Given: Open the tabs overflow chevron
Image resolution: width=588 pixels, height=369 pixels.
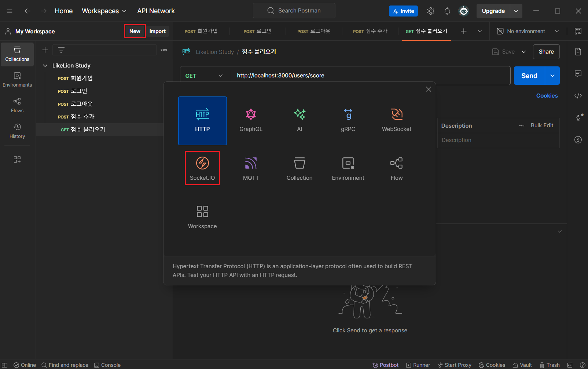Looking at the screenshot, I should [480, 31].
